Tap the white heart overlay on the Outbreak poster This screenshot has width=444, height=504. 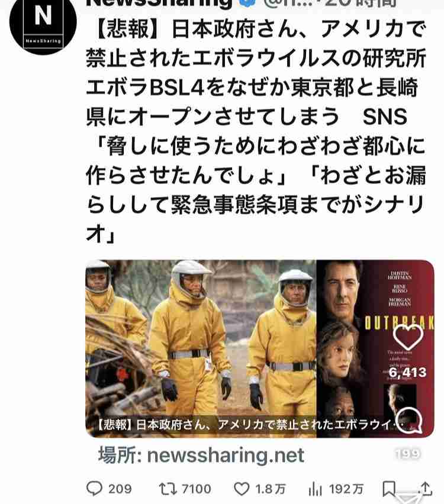408,337
